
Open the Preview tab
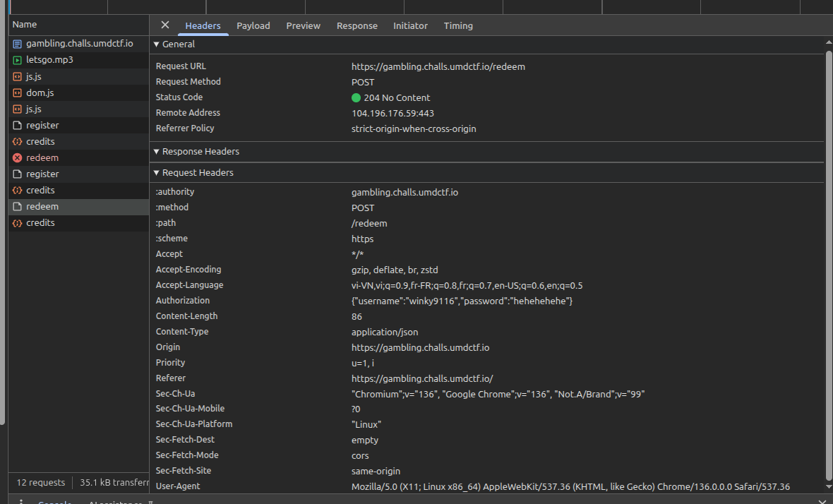pos(303,25)
